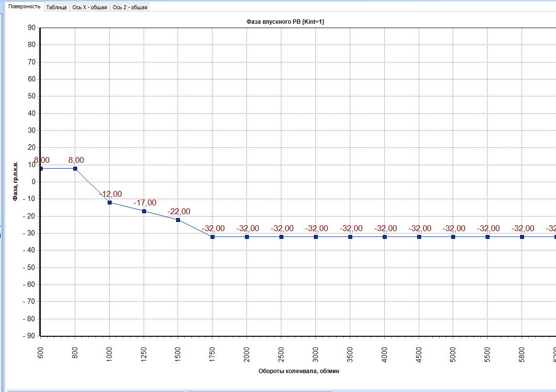Viewport: 556px width, 392px height.
Task: Click the graph node at 5800 rpm
Action: click(x=522, y=237)
